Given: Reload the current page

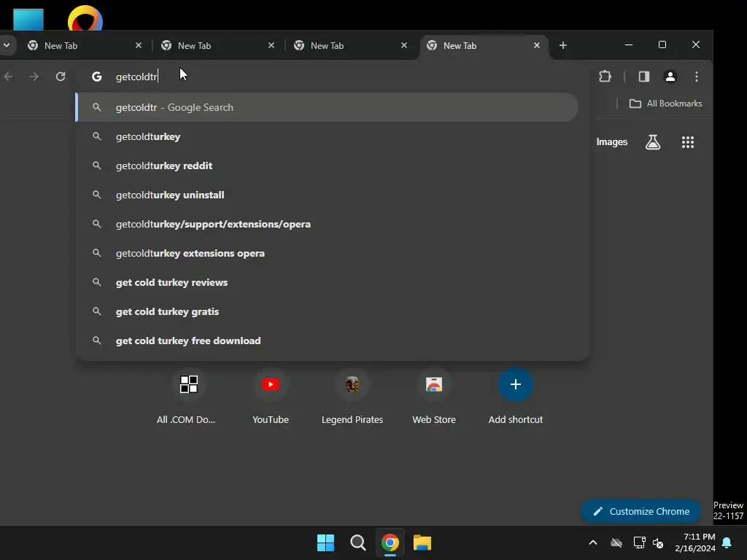Looking at the screenshot, I should [x=60, y=77].
